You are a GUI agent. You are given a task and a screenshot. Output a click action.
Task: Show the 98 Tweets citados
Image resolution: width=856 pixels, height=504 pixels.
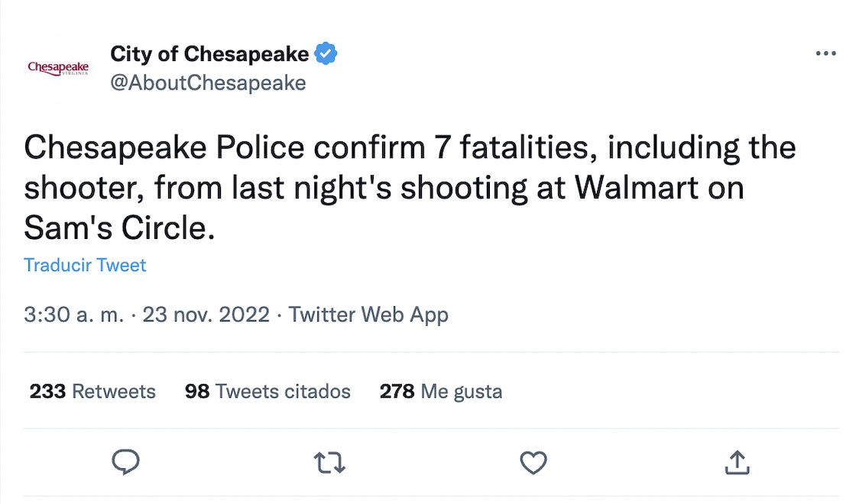267,392
